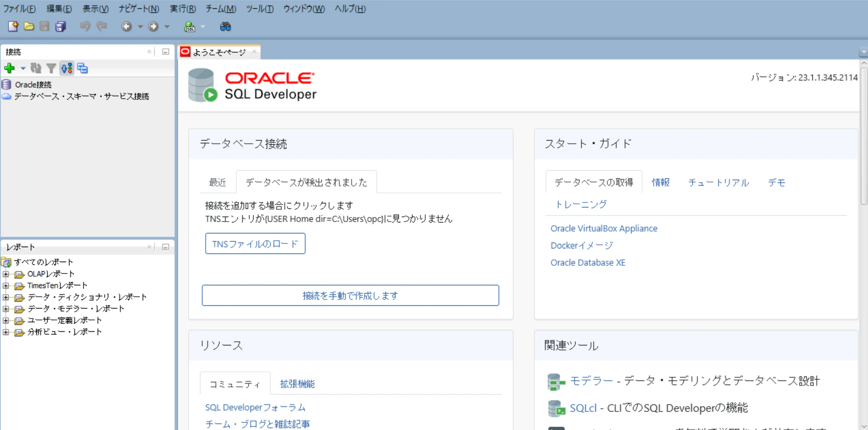This screenshot has width=868, height=430.
Task: Click the greyed-out single-disk Save icon
Action: tap(45, 26)
